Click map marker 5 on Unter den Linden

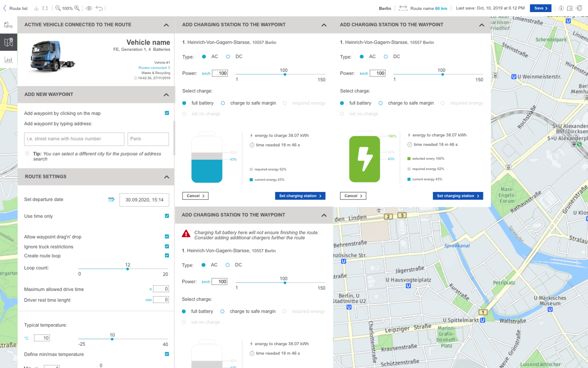(402, 215)
